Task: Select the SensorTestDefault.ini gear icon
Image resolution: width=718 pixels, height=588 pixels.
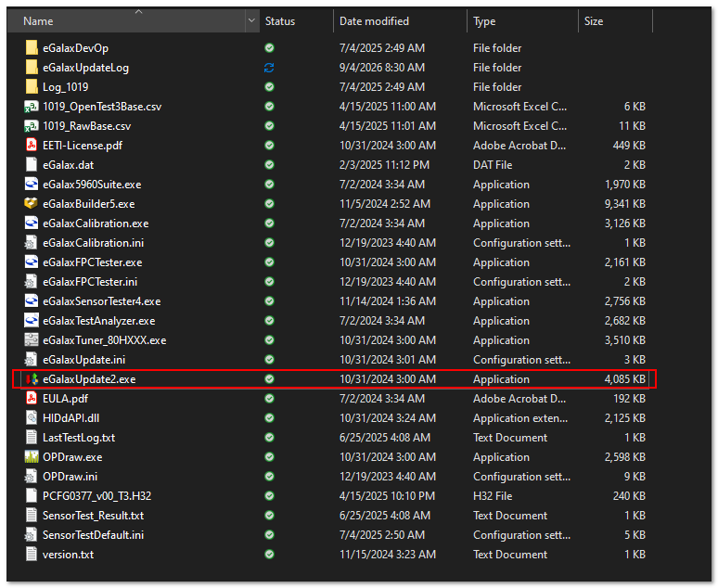Action: click(x=32, y=535)
